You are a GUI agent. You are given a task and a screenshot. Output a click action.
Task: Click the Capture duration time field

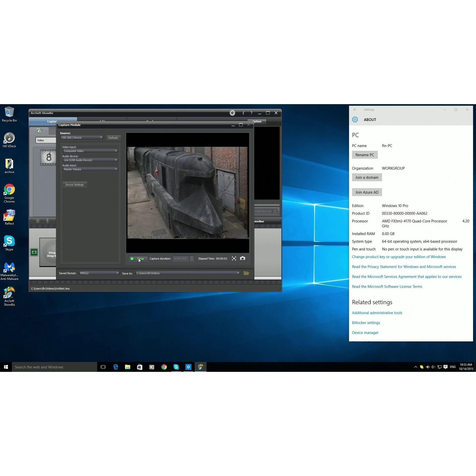181,258
